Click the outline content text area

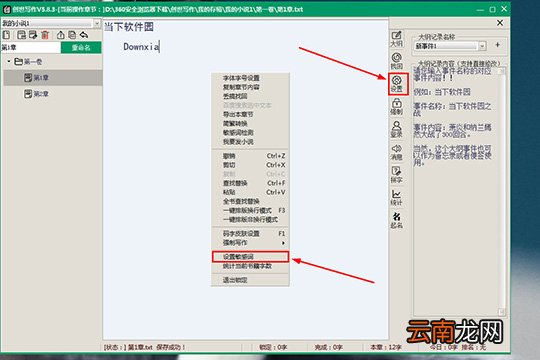[x=456, y=191]
